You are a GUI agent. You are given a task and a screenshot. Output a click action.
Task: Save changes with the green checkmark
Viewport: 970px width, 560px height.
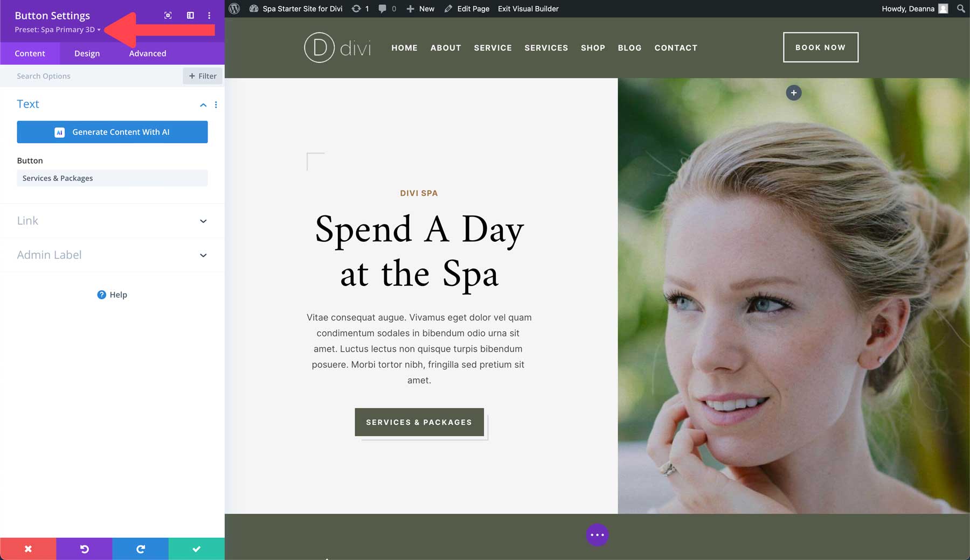pyautogui.click(x=197, y=549)
